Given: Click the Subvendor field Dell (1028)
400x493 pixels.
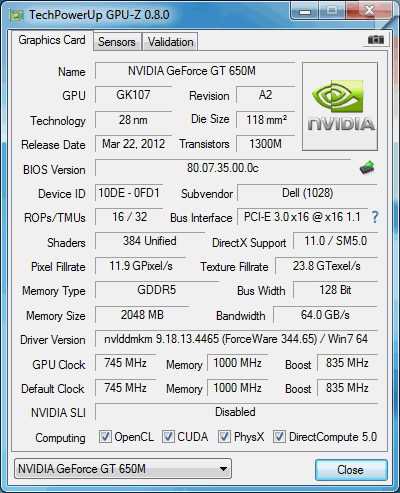Looking at the screenshot, I should click(307, 193).
